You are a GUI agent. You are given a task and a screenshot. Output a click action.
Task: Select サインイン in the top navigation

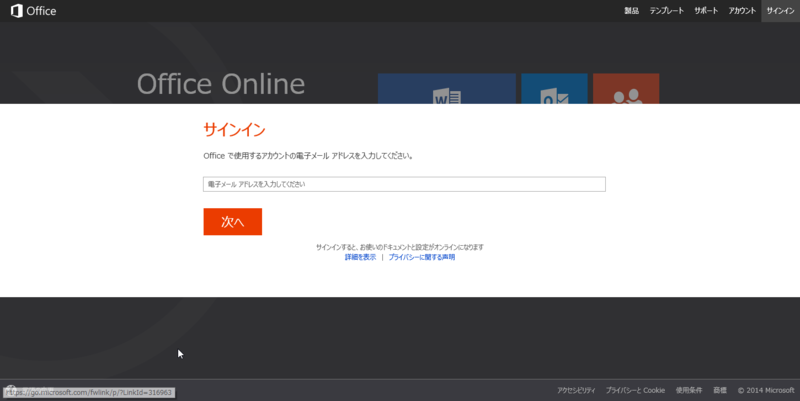tap(780, 11)
